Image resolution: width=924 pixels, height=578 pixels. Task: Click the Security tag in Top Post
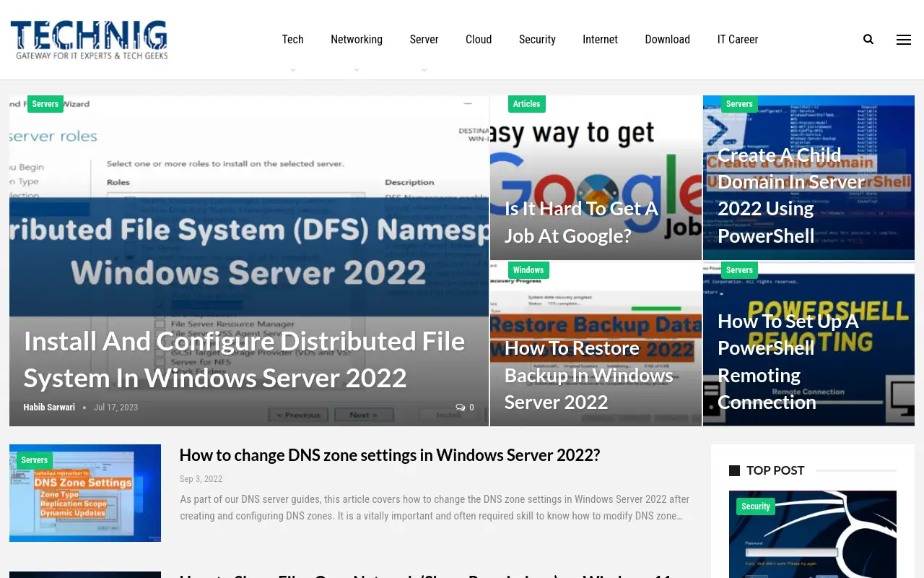[x=756, y=506]
